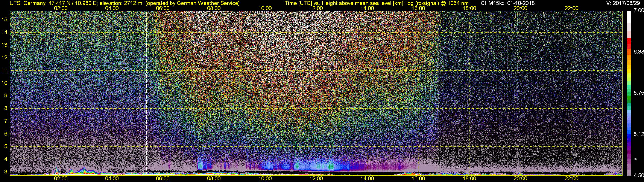Select the '7.' km height axis label
644x182 pixels.
[x=6, y=121]
